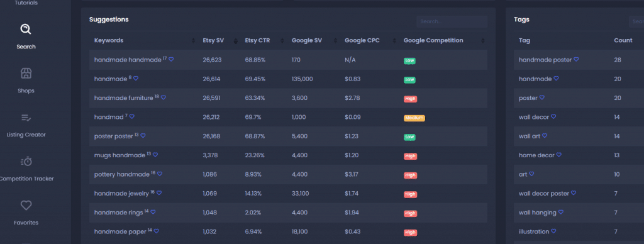This screenshot has height=244, width=644.
Task: Open the Search magnifier icon in sidebar
Action: [26, 29]
